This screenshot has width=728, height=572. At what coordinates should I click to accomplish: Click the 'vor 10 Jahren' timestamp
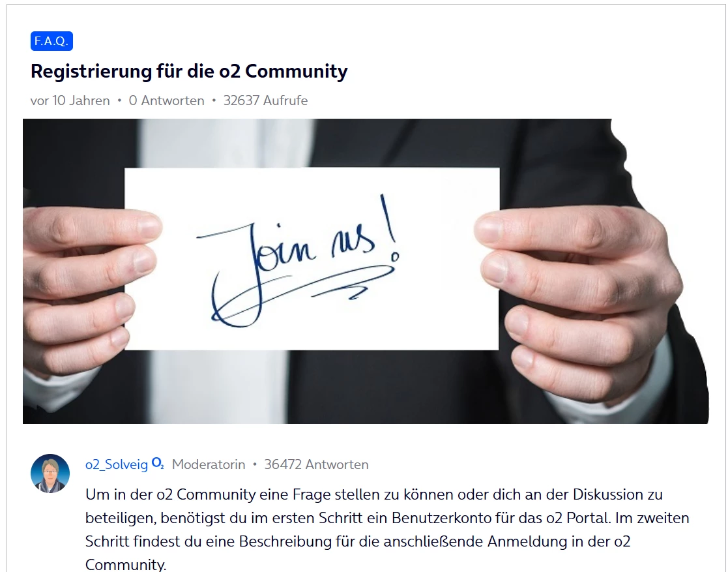click(70, 100)
